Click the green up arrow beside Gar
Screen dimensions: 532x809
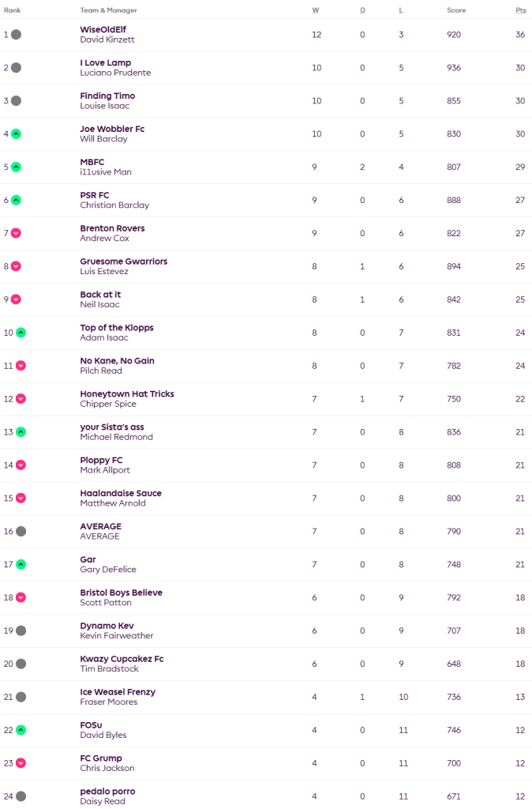[x=21, y=564]
